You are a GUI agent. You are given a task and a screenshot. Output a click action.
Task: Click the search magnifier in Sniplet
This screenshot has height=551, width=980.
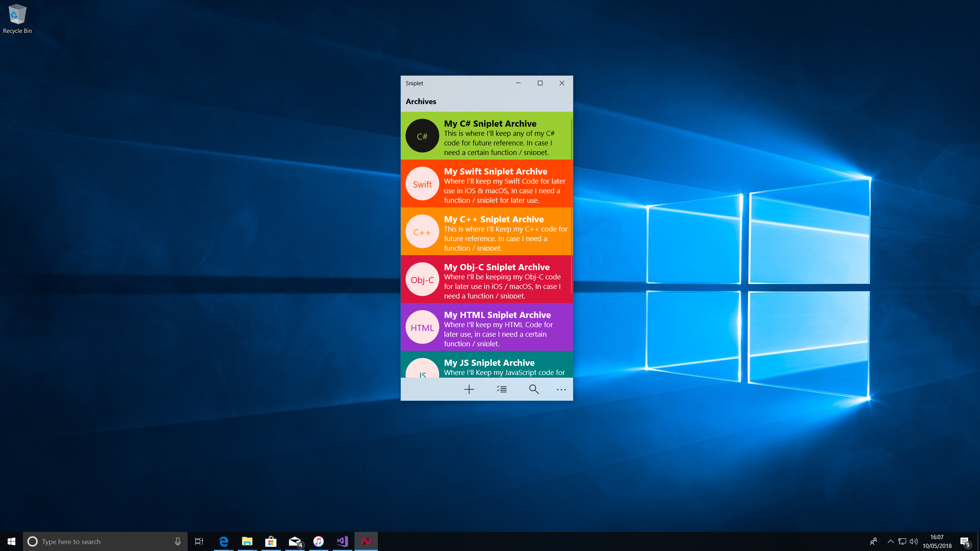pos(534,390)
